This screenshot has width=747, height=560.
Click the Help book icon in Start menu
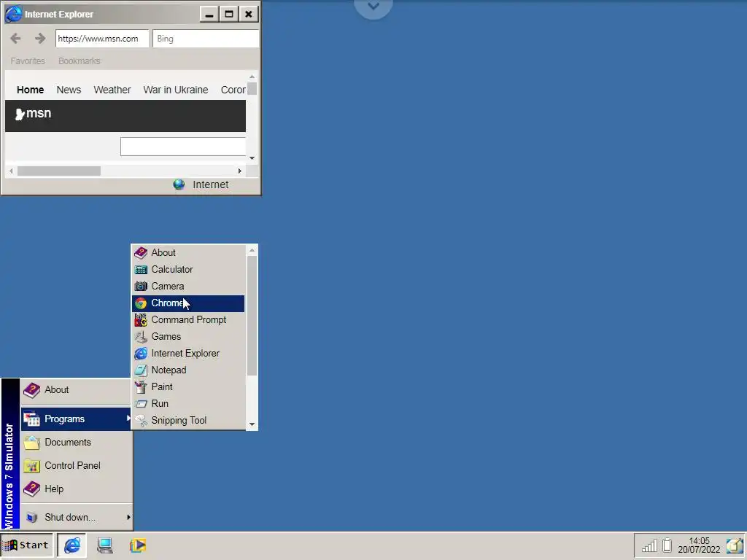[x=32, y=489]
